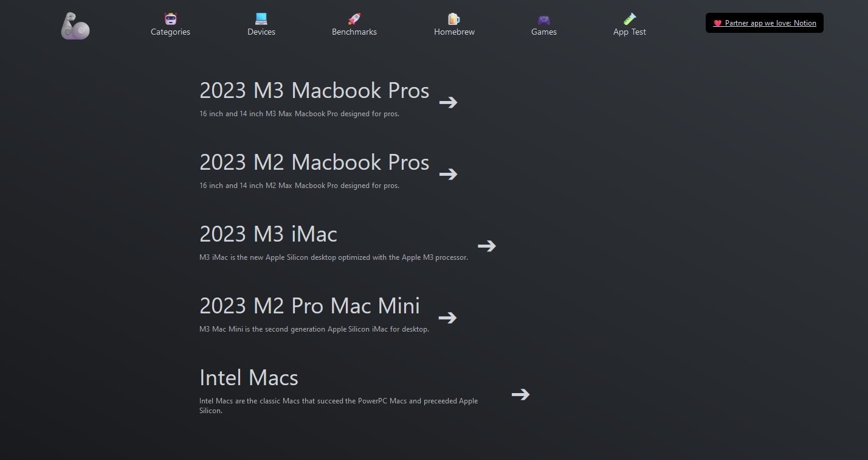
Task: Open the App Test menu label
Action: coord(629,32)
